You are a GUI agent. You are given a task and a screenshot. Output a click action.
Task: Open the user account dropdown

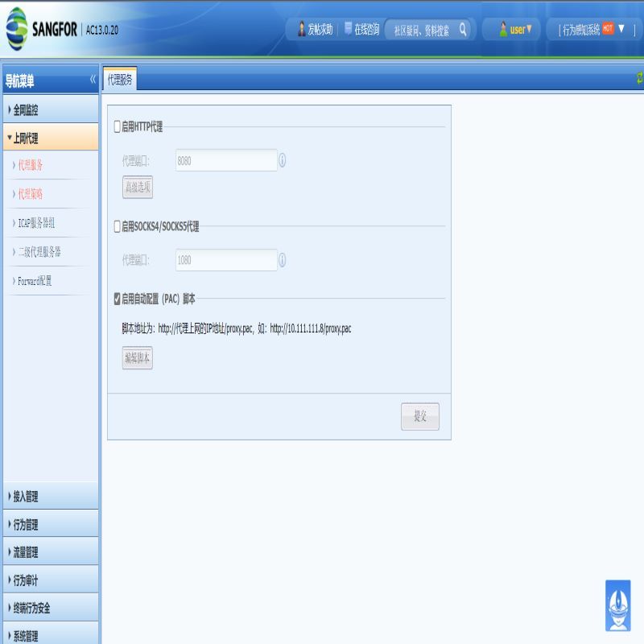515,30
